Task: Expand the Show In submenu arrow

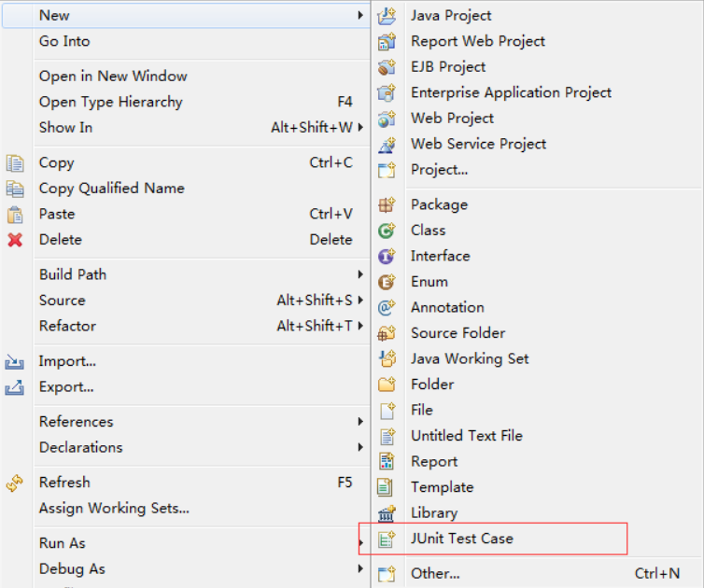Action: 360,128
